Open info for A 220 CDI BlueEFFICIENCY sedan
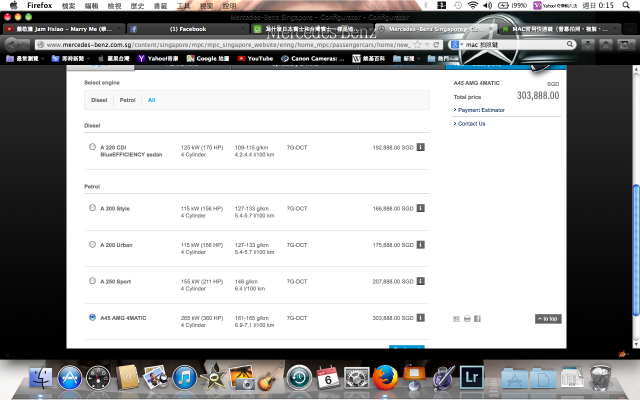The height and width of the screenshot is (400, 640). point(420,147)
